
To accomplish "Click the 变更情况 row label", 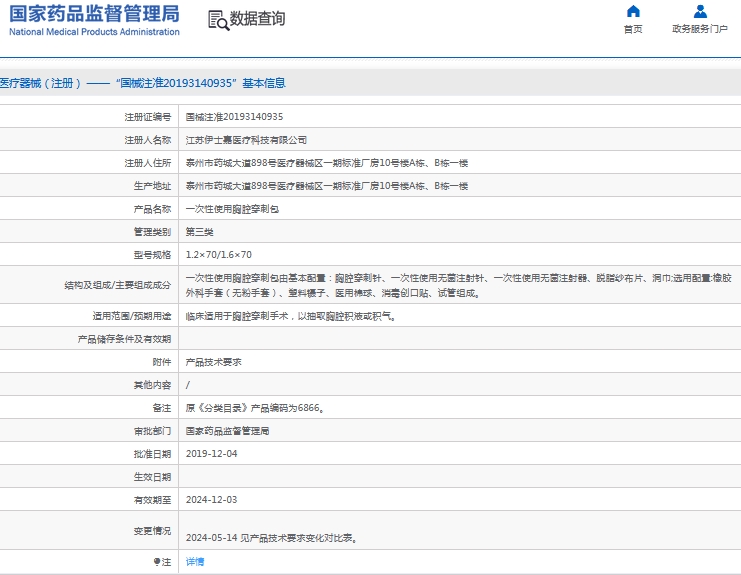I will (152, 531).
